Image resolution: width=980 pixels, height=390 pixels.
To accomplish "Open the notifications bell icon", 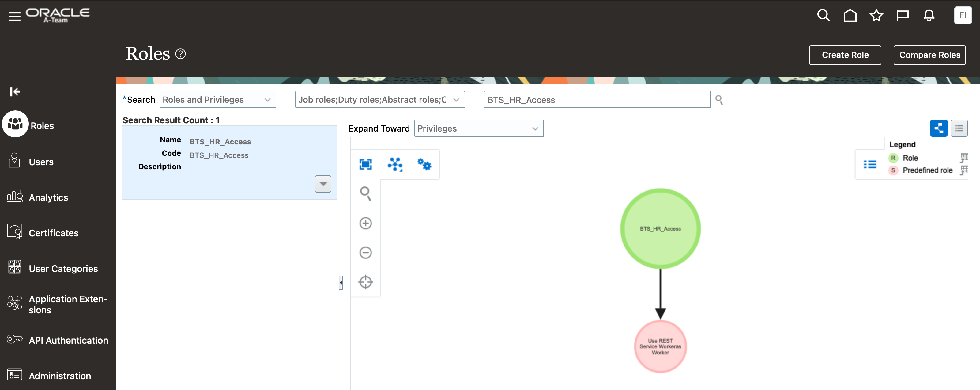I will point(929,15).
